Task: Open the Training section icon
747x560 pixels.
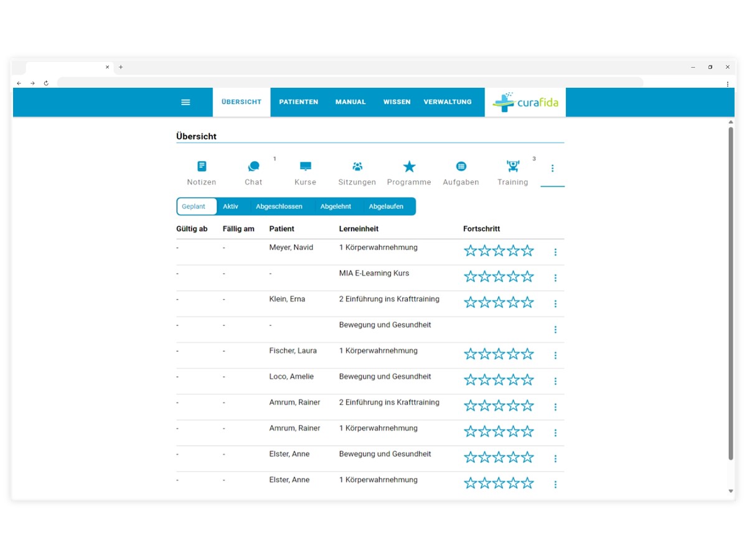Action: pos(513,166)
